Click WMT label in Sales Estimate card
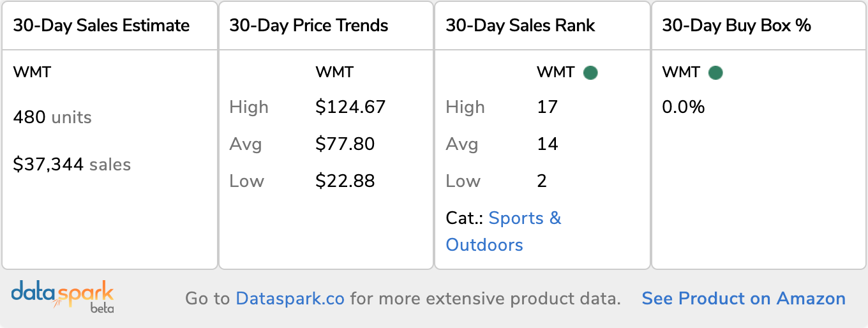Screen dimensions: 868x328 tap(32, 72)
